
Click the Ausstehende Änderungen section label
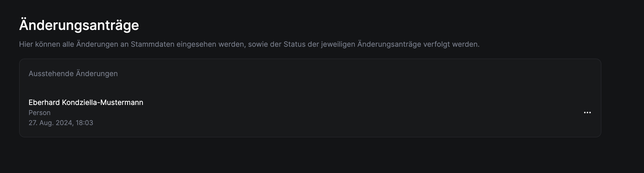click(x=73, y=74)
